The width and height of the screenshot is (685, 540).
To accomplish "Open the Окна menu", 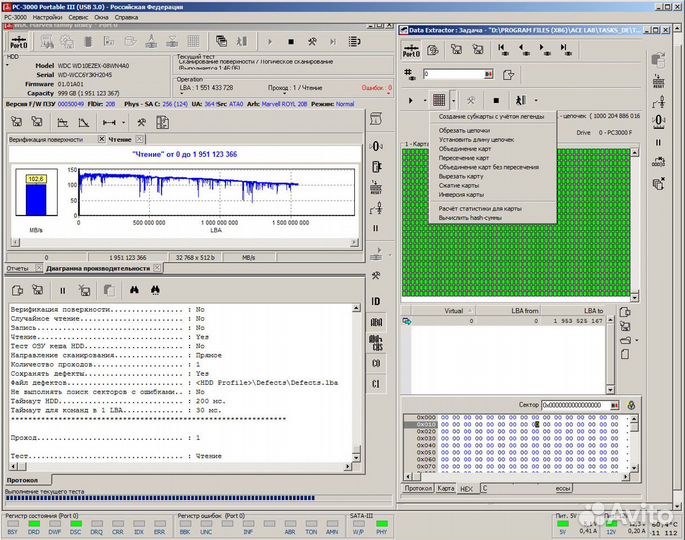I will 101,17.
